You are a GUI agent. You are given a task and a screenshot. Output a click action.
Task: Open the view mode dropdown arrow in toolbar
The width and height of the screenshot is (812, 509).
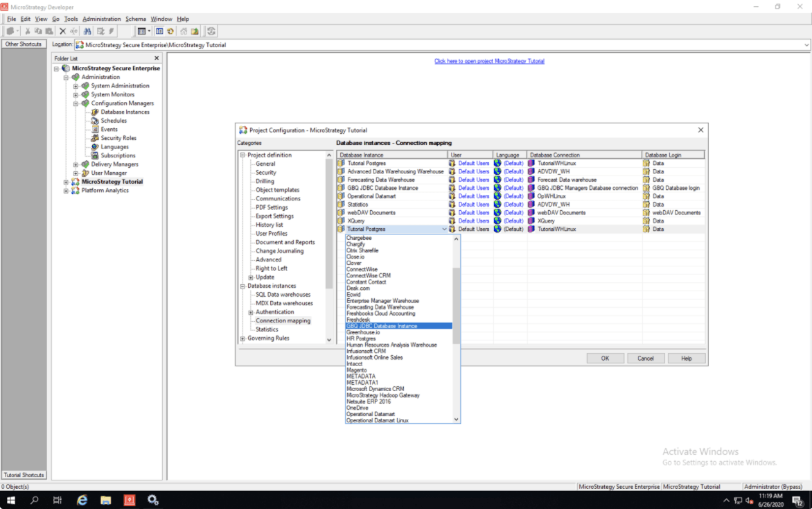click(x=149, y=31)
